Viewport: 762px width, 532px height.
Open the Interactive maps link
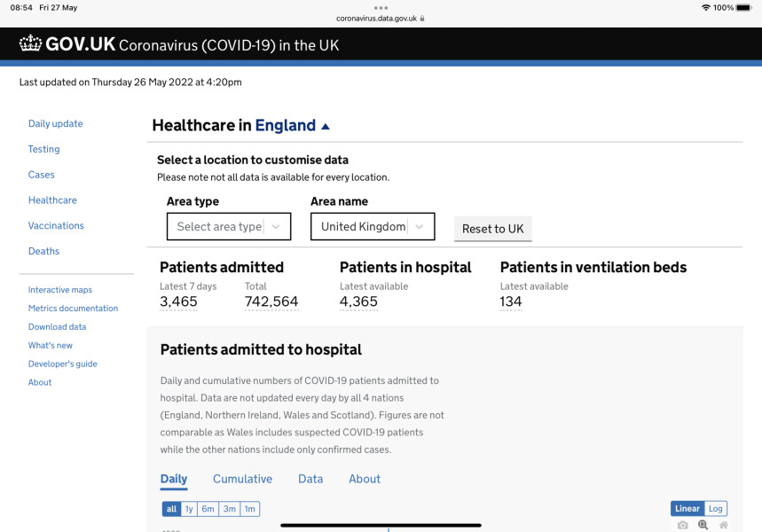[60, 290]
